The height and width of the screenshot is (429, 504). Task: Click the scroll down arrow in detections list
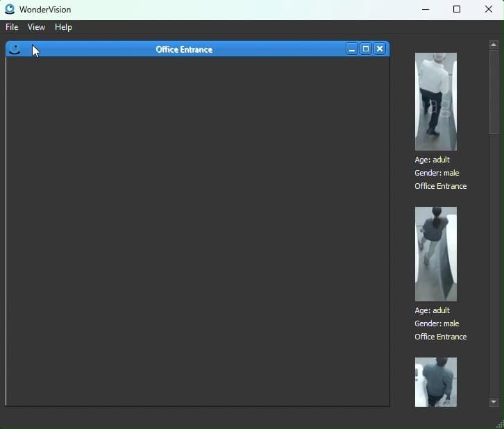494,402
